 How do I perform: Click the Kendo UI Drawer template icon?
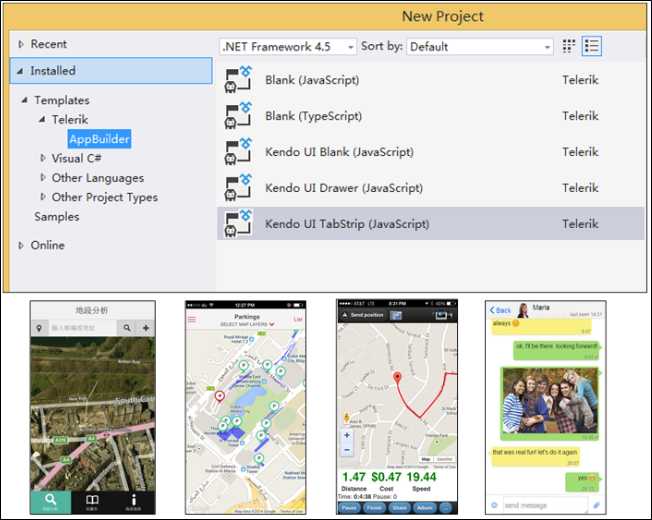coord(238,187)
